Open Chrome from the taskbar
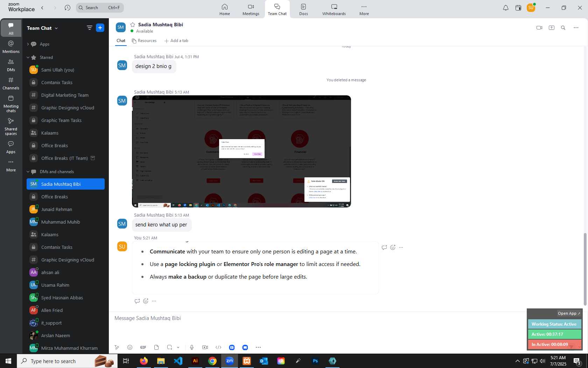588x368 pixels. [x=212, y=361]
